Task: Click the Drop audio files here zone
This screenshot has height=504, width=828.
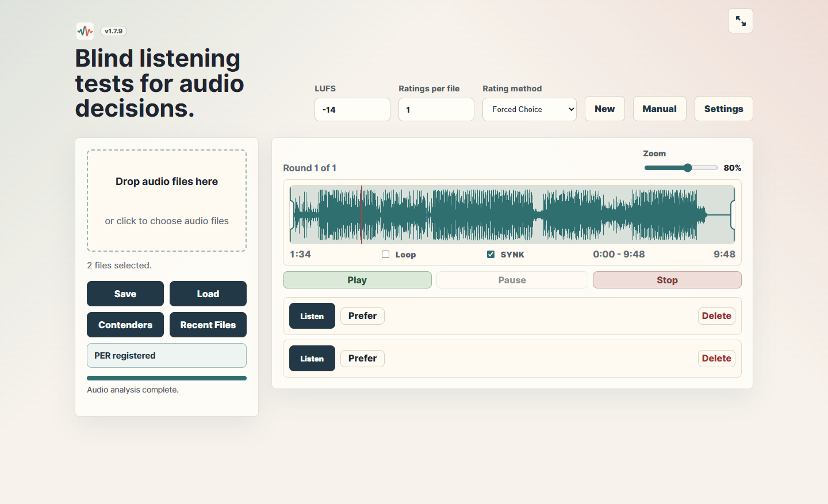Action: [167, 201]
